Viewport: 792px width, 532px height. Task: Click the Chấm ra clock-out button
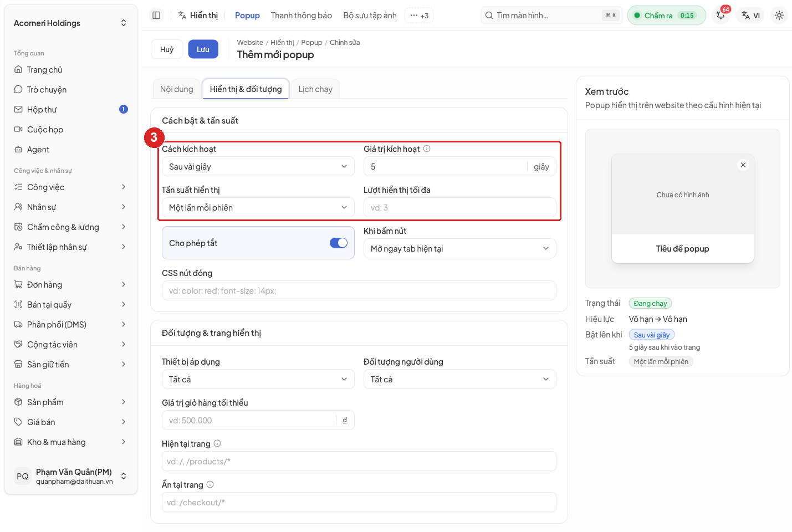(x=667, y=16)
